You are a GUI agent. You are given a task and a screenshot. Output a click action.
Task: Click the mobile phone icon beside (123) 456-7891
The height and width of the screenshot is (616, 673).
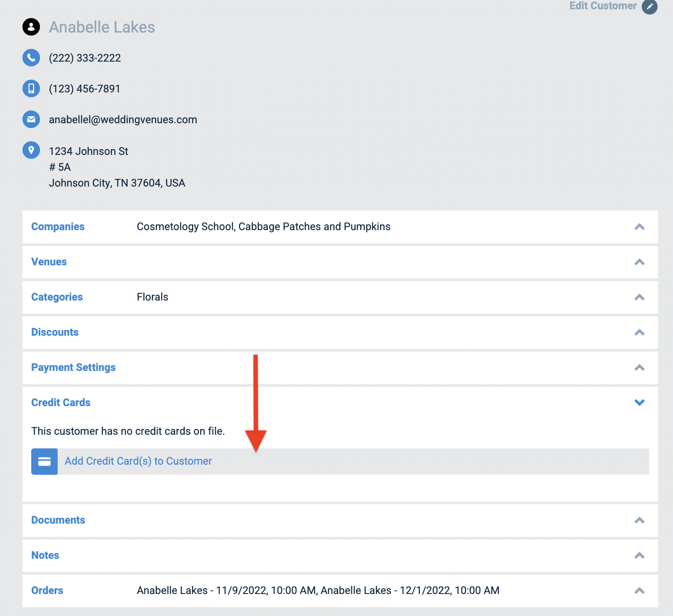point(31,88)
